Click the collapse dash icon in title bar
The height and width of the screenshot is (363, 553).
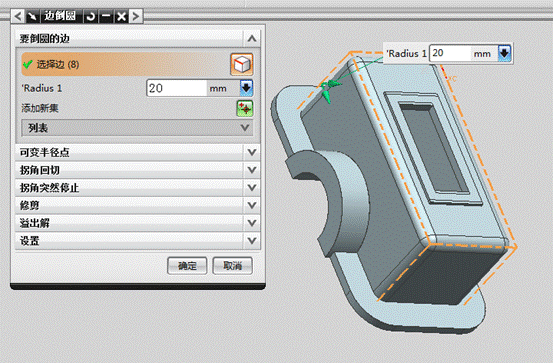106,16
